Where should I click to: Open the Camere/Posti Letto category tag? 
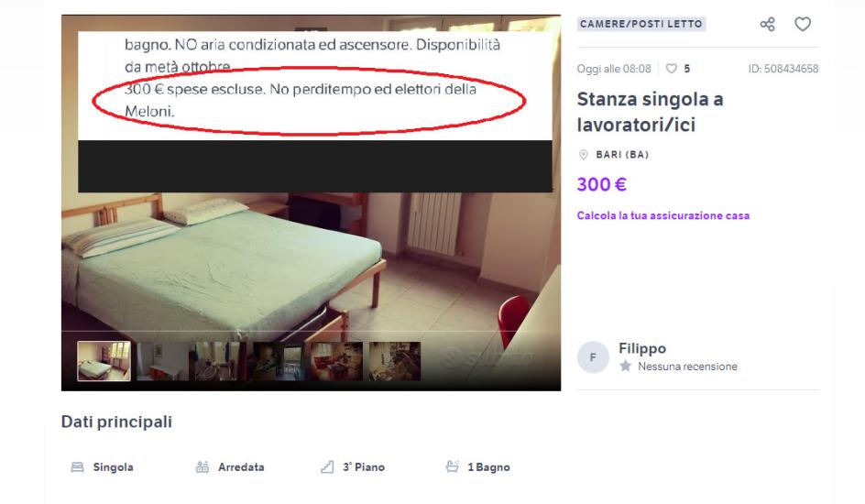click(x=641, y=24)
